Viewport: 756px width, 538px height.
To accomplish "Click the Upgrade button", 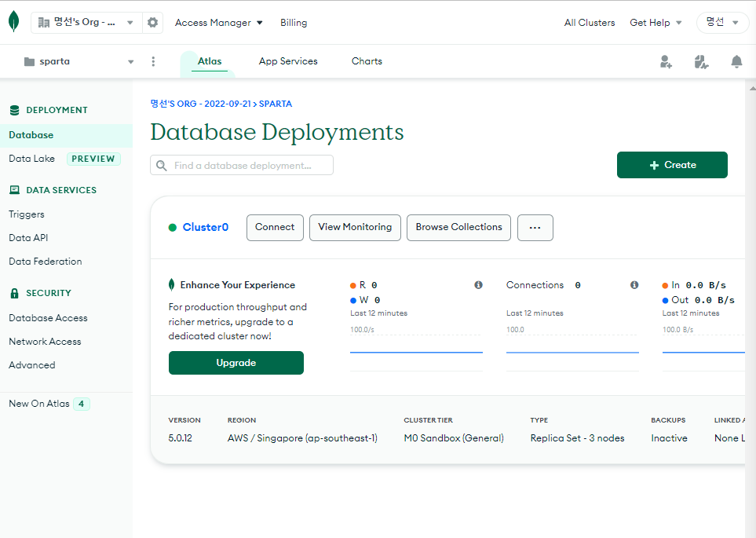I will pyautogui.click(x=236, y=363).
